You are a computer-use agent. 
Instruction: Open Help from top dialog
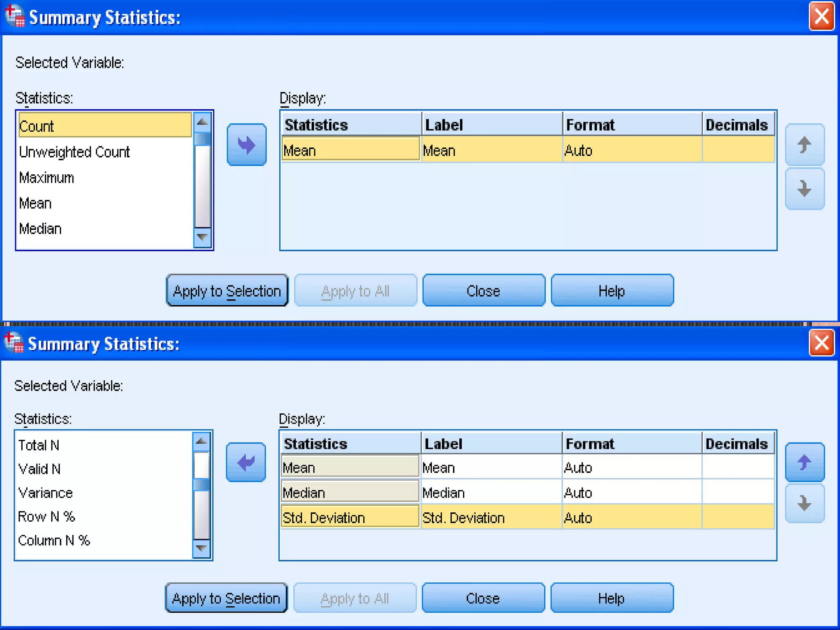click(612, 291)
